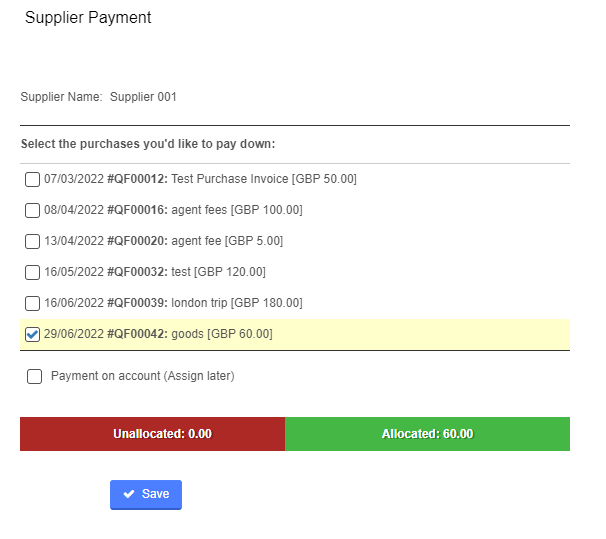Click the 'Payment on account (Assign later)' label

[143, 376]
